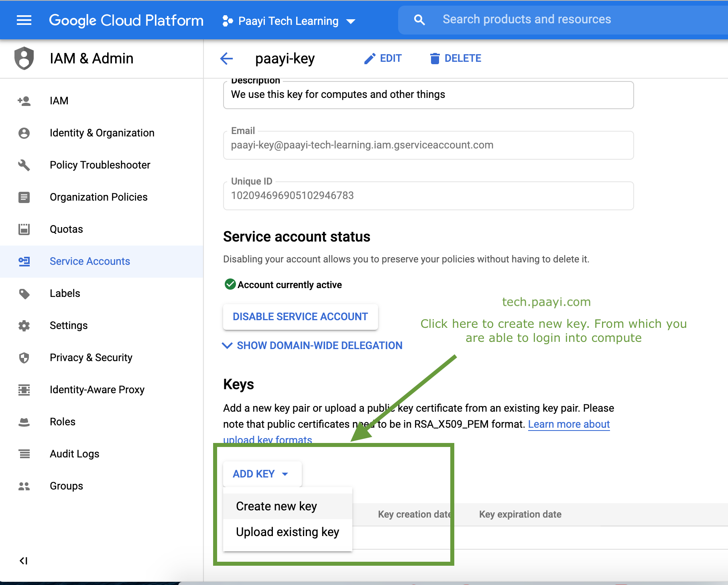Screen dimensions: 728x585
Task: Click the Quotas icon
Action: pos(24,229)
